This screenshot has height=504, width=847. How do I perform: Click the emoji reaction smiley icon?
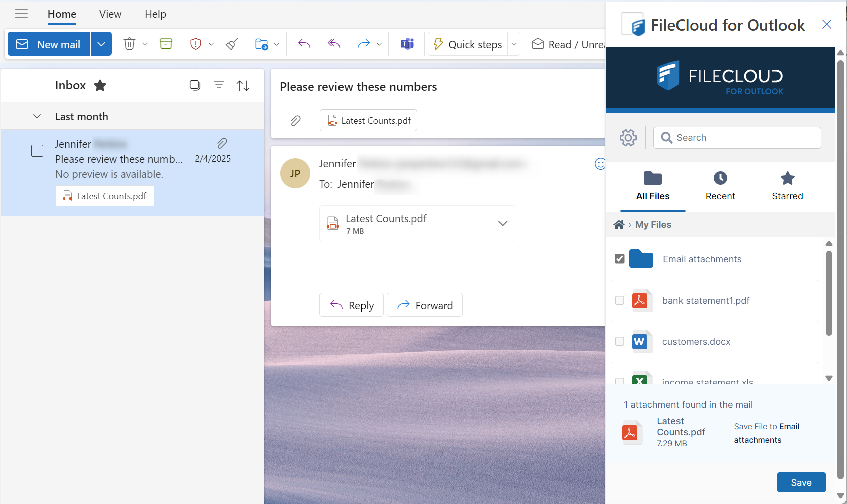coord(600,164)
